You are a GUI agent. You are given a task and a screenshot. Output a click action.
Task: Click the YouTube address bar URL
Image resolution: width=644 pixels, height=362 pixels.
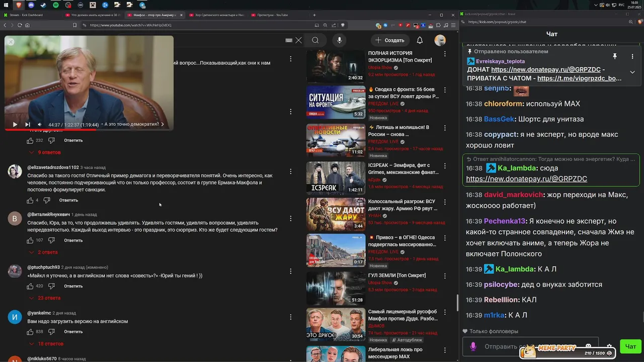pos(131,25)
